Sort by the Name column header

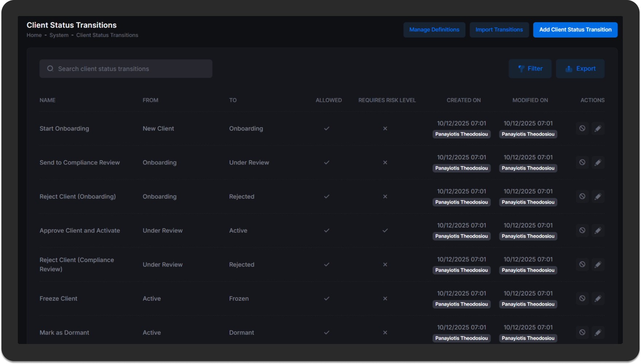[x=48, y=100]
